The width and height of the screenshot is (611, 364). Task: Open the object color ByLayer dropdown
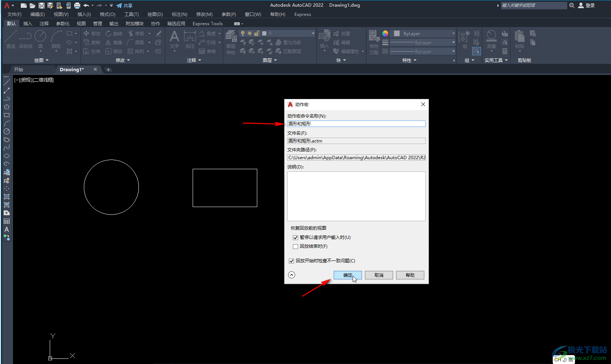coord(424,33)
